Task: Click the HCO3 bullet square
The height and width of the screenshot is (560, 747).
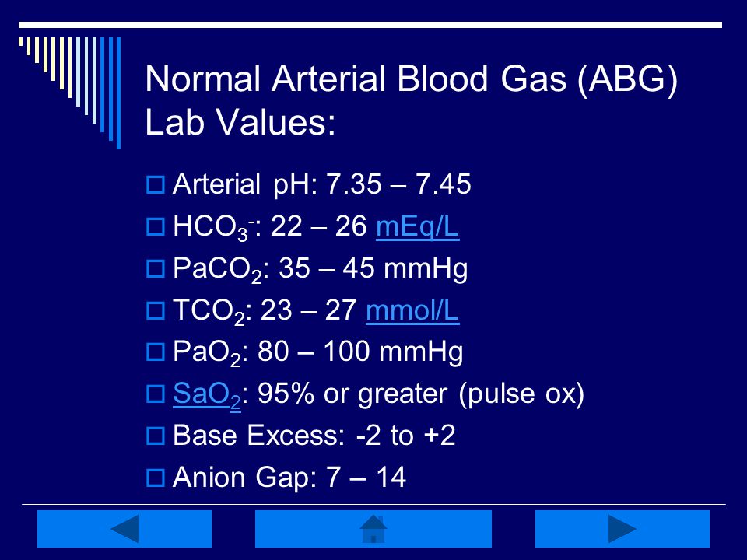Action: [155, 226]
